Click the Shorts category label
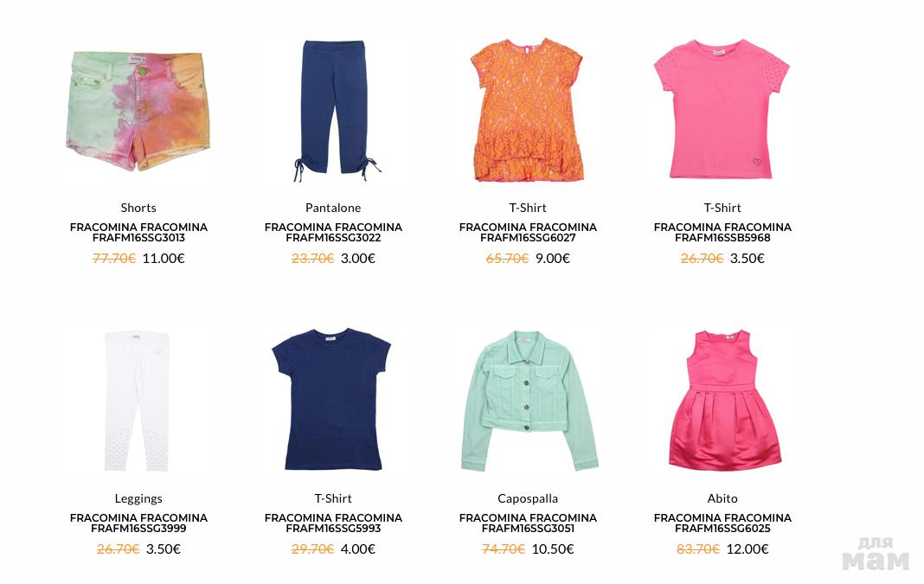Image resolution: width=924 pixels, height=584 pixels. (138, 208)
